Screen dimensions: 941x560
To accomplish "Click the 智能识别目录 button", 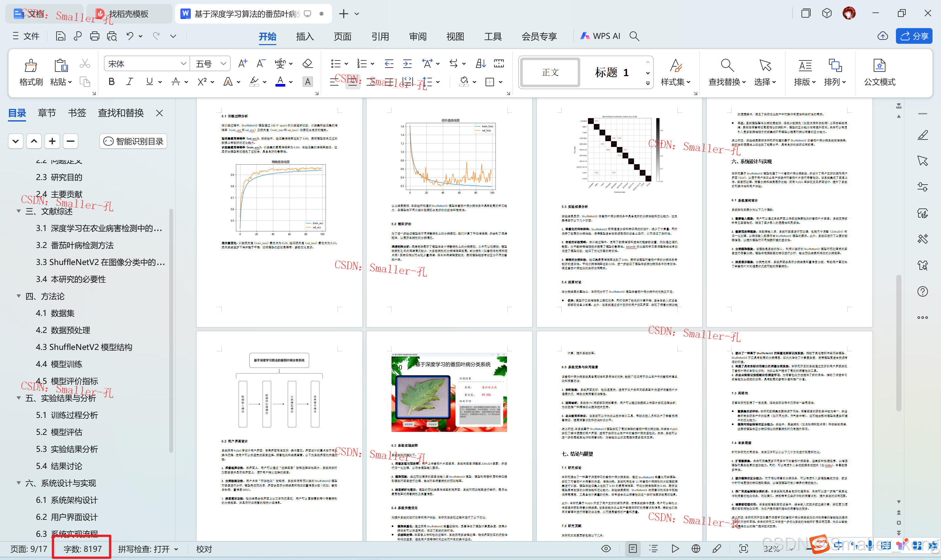I will click(x=134, y=141).
